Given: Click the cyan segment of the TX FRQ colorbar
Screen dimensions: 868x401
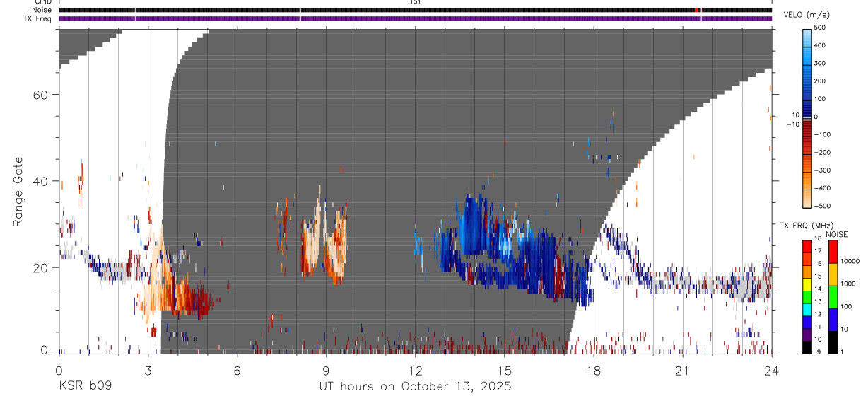Looking at the screenshot, I should 807,308.
